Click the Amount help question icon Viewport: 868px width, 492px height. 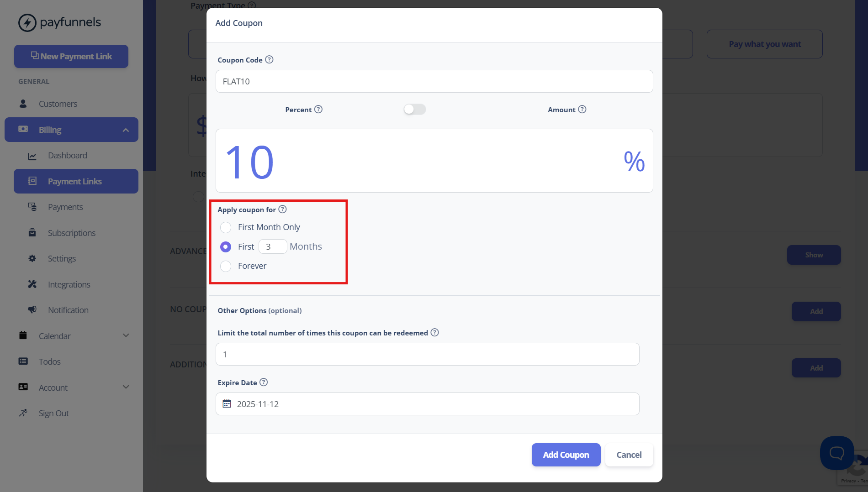click(582, 109)
